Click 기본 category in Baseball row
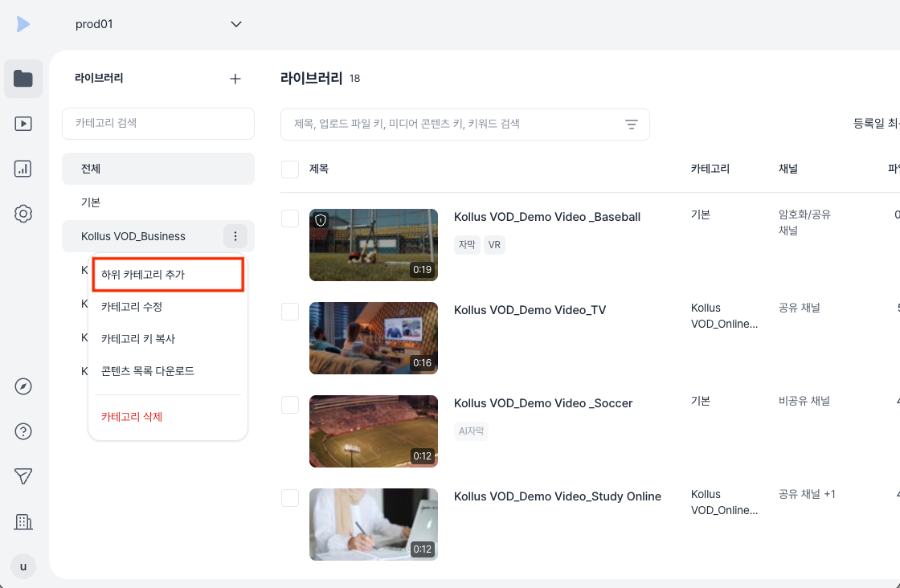The image size is (900, 588). [x=701, y=215]
